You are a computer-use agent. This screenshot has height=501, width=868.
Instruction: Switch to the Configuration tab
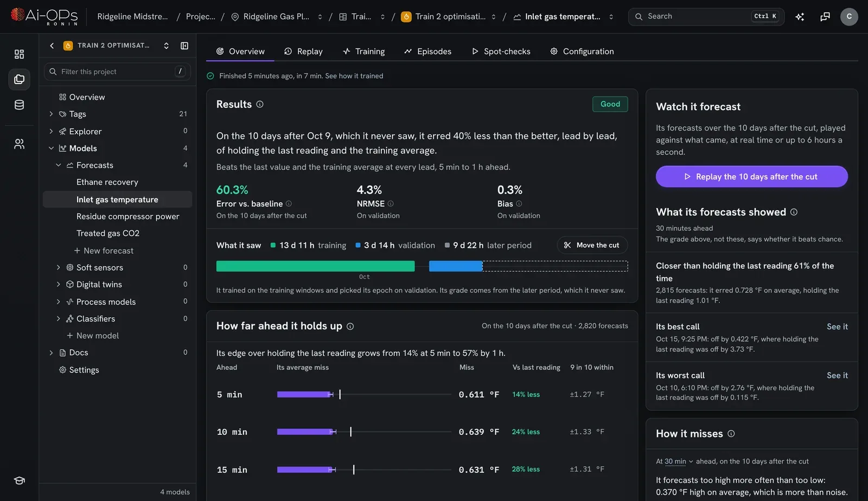click(x=582, y=52)
